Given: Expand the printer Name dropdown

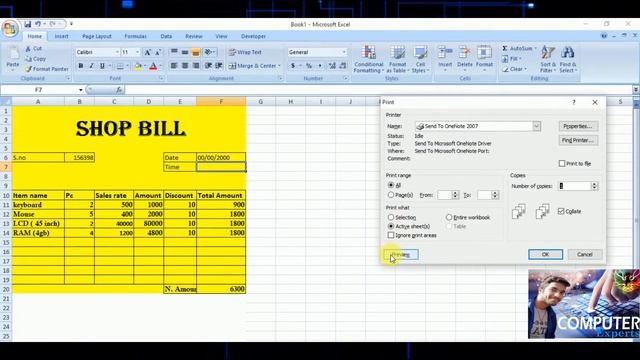Looking at the screenshot, I should click(x=536, y=126).
